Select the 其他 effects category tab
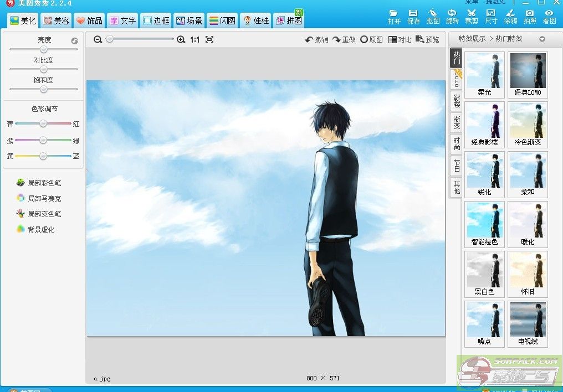 pos(457,187)
